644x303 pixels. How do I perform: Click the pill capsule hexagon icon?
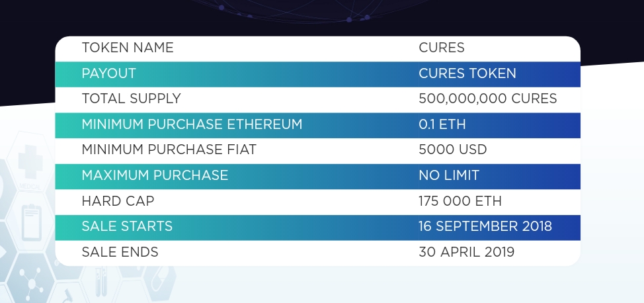[160, 281]
